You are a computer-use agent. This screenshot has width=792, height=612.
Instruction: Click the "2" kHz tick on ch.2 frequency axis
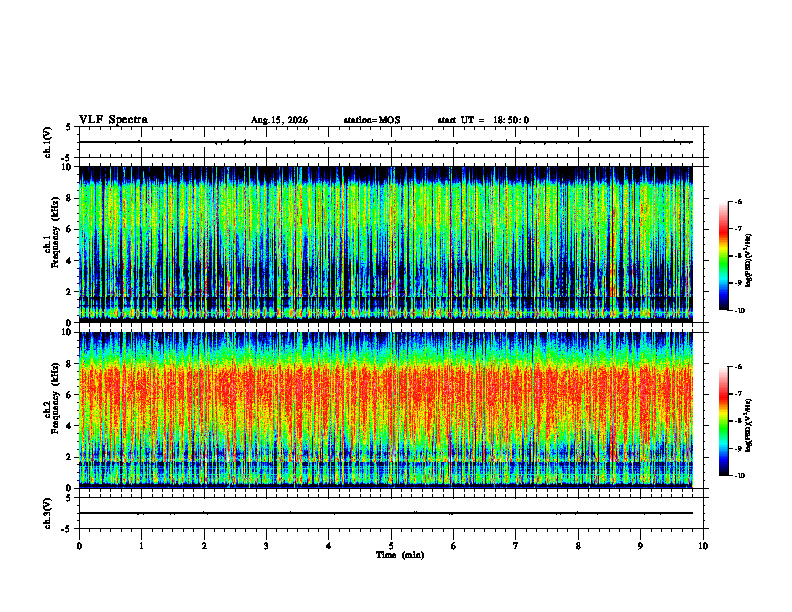point(69,457)
